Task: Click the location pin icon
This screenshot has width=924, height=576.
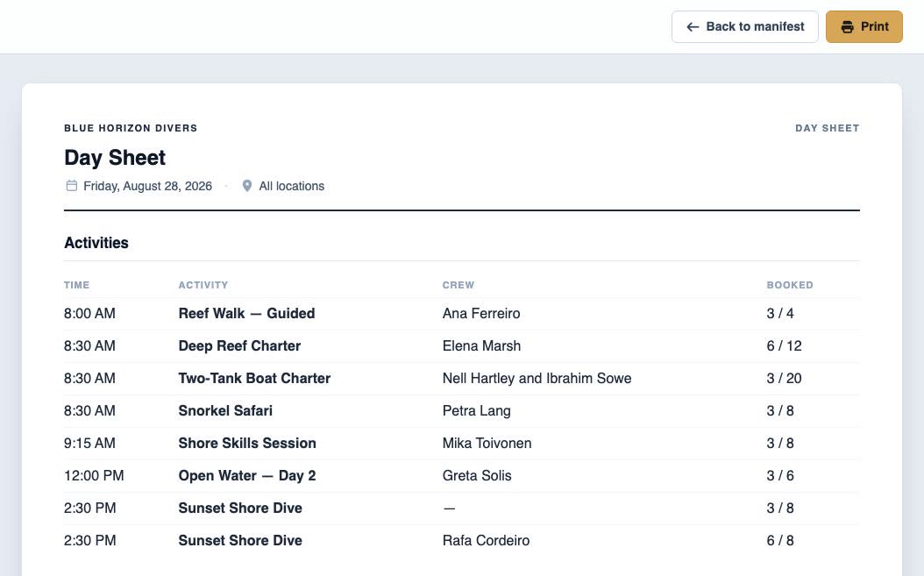Action: pos(247,186)
